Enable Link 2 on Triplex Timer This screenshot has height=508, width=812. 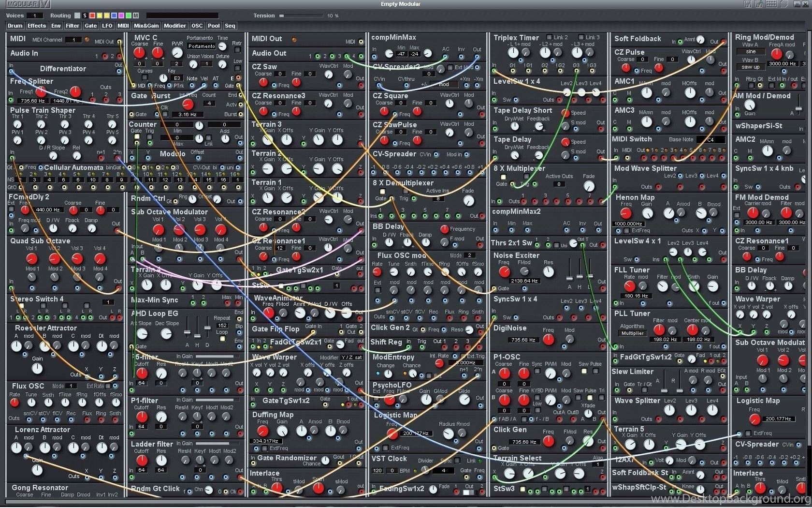[549, 37]
